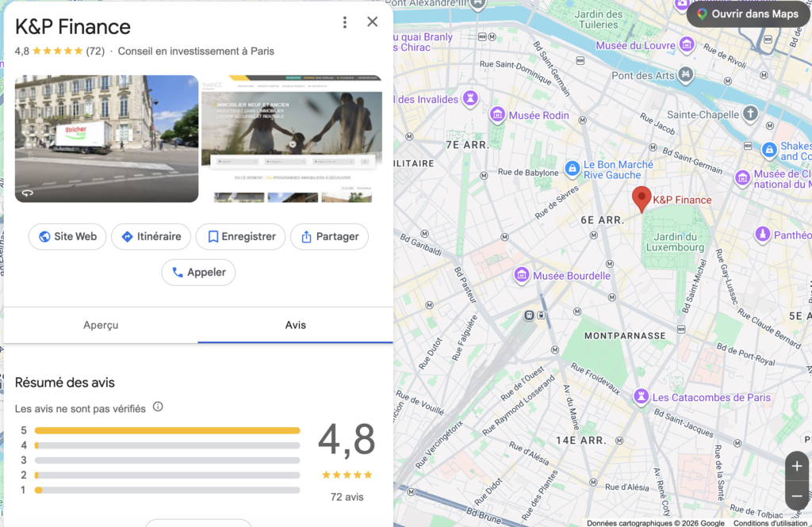Screen dimensions: 812x527
Task: Select the Musée Bourdelle museum icon
Action: tap(522, 275)
